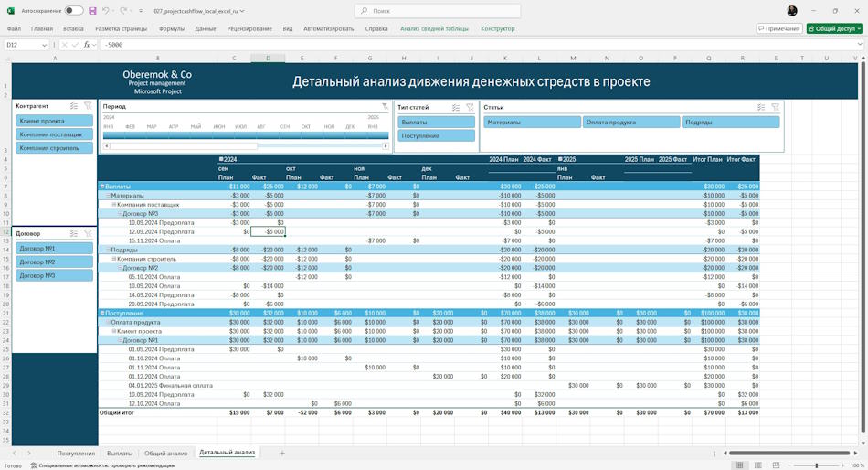Click the Общий доступ share button

coord(834,28)
